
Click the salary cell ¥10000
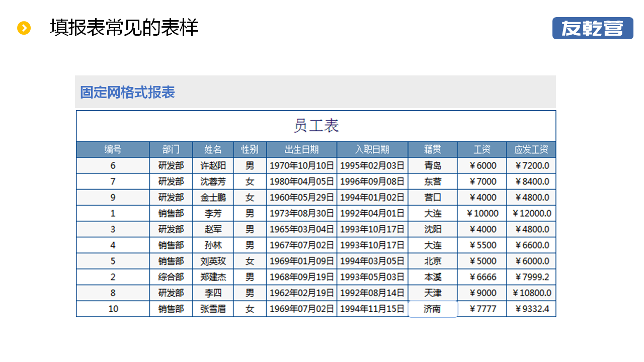[482, 213]
